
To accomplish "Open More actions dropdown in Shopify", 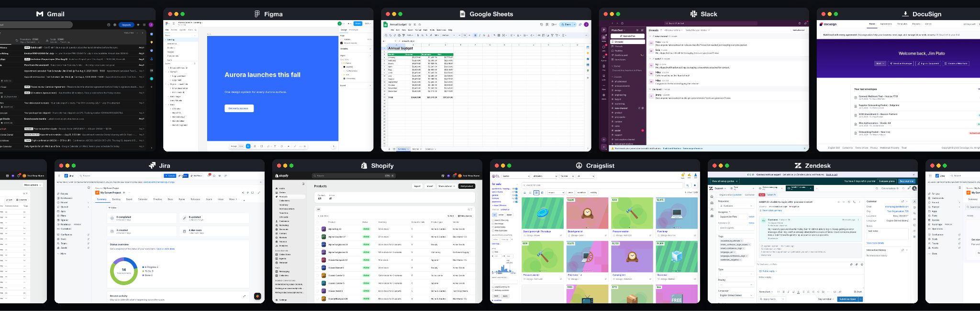I will 447,186.
